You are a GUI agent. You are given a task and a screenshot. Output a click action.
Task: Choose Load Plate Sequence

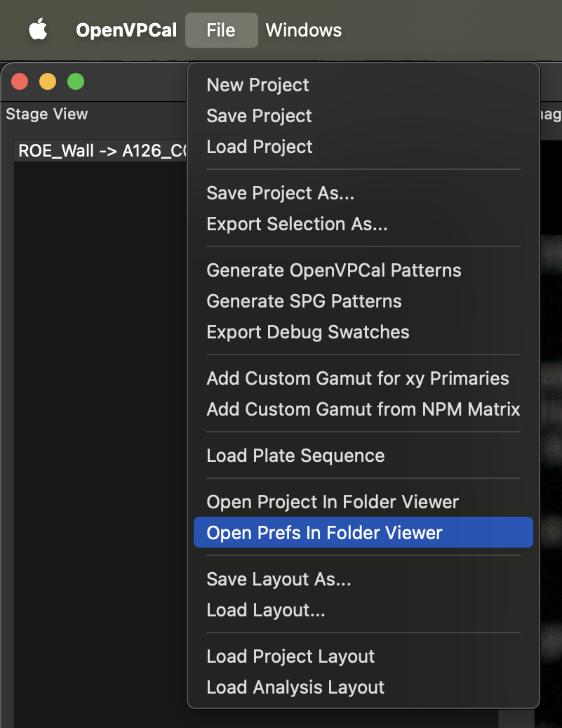tap(363, 456)
